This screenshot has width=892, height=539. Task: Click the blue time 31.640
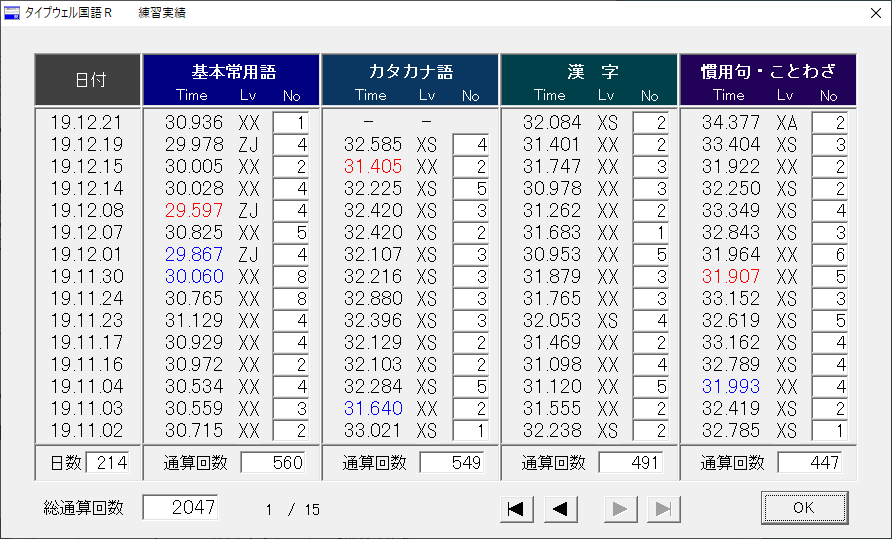[373, 409]
